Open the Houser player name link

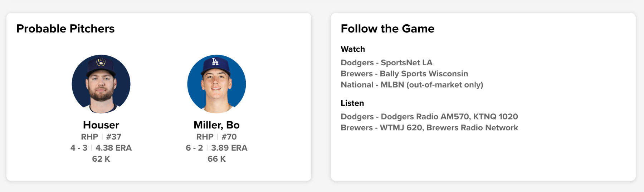(101, 125)
